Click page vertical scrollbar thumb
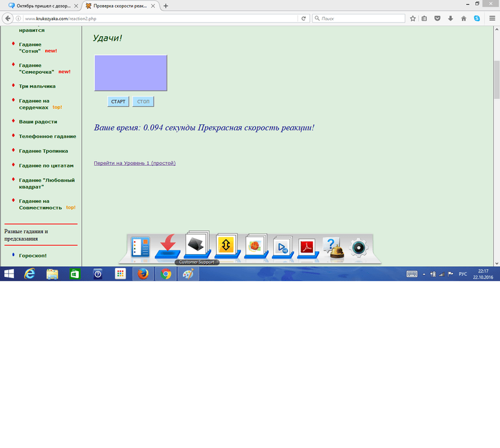Image resolution: width=500 pixels, height=448 pixels. tap(497, 79)
